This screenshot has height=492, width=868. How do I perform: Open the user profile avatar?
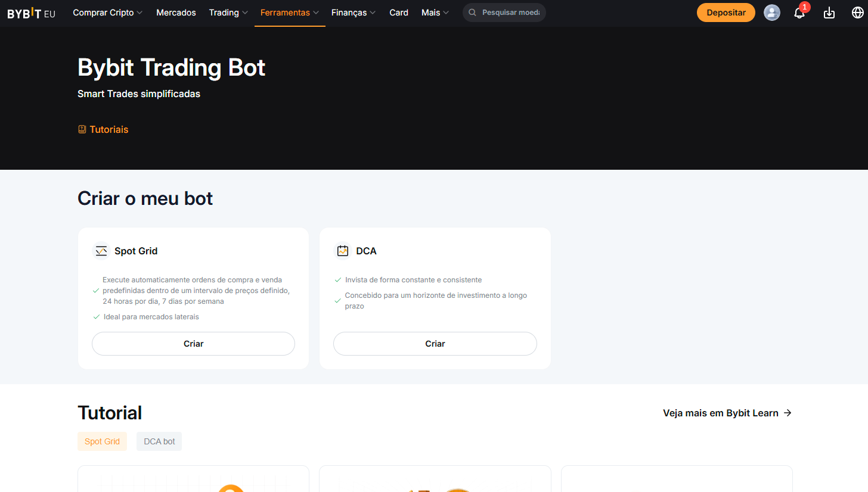pos(772,13)
